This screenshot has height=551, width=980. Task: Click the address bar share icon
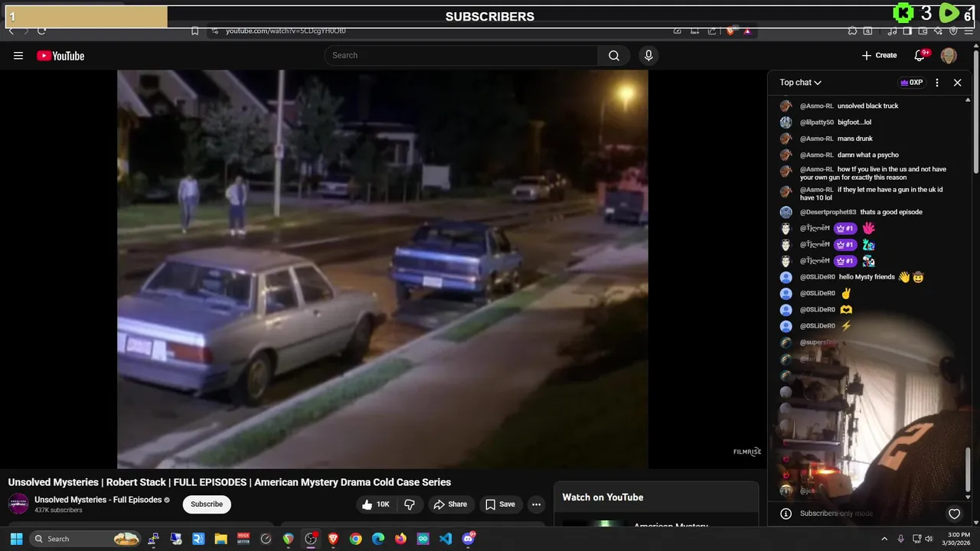712,31
